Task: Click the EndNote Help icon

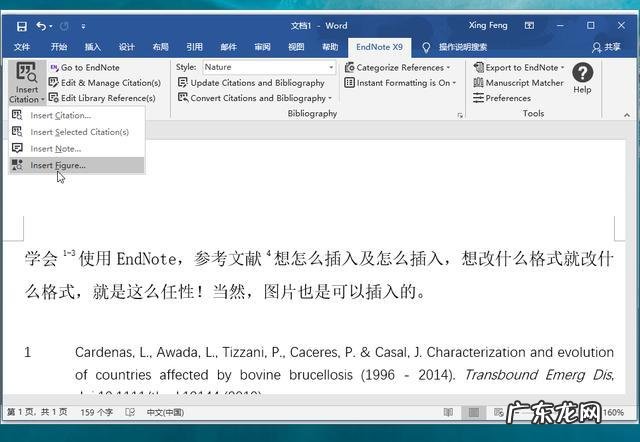Action: pyautogui.click(x=582, y=73)
